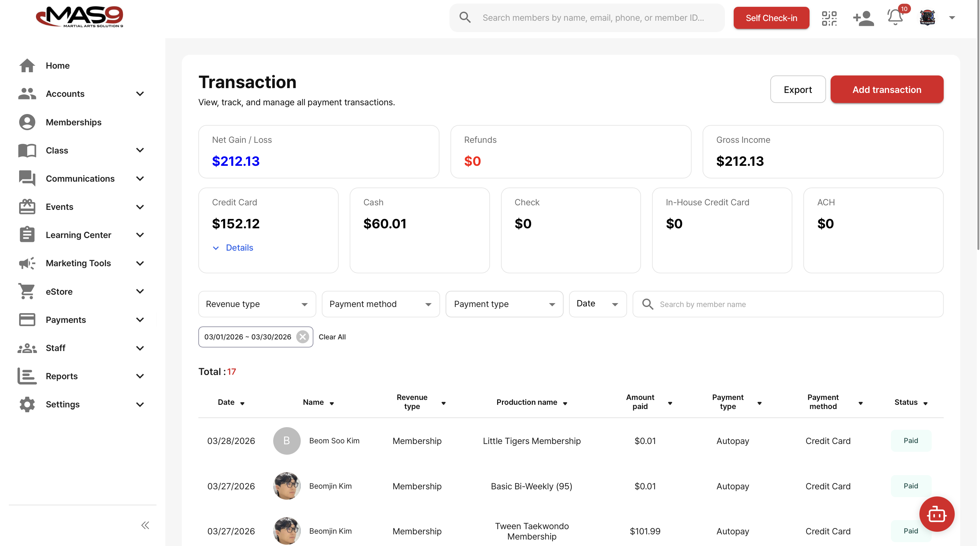Click the Add transaction button

pos(887,89)
